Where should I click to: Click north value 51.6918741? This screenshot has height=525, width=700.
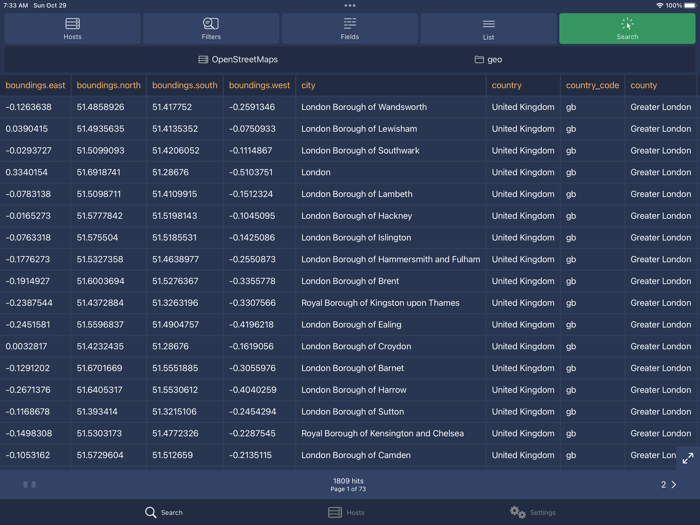click(98, 172)
